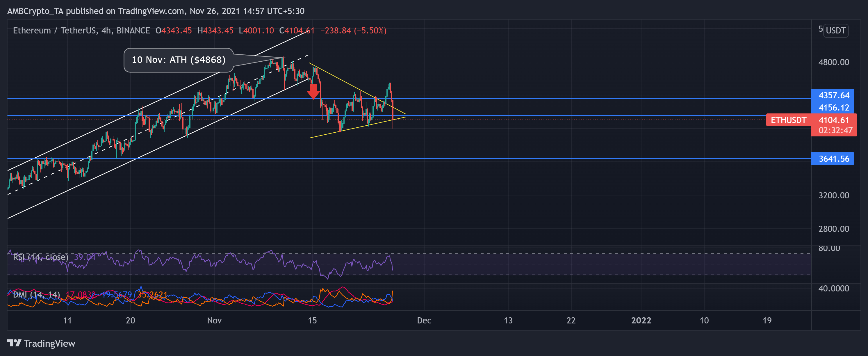Click the open price O4343.45 value
The width and height of the screenshot is (868, 356).
coord(174,31)
